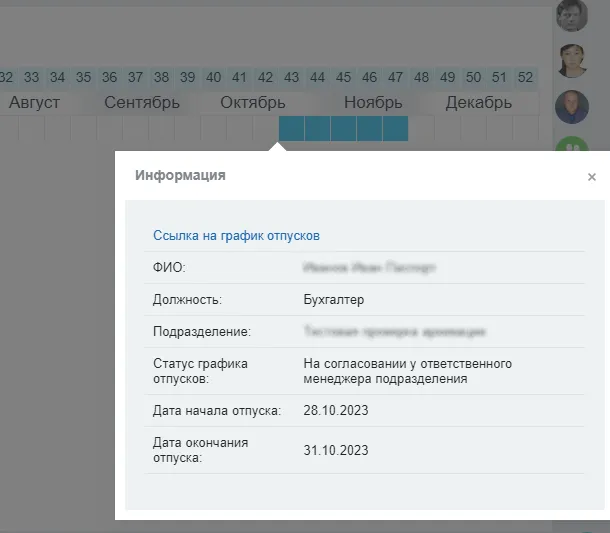Click week number 47 in the calendar
The image size is (610, 533).
[396, 77]
